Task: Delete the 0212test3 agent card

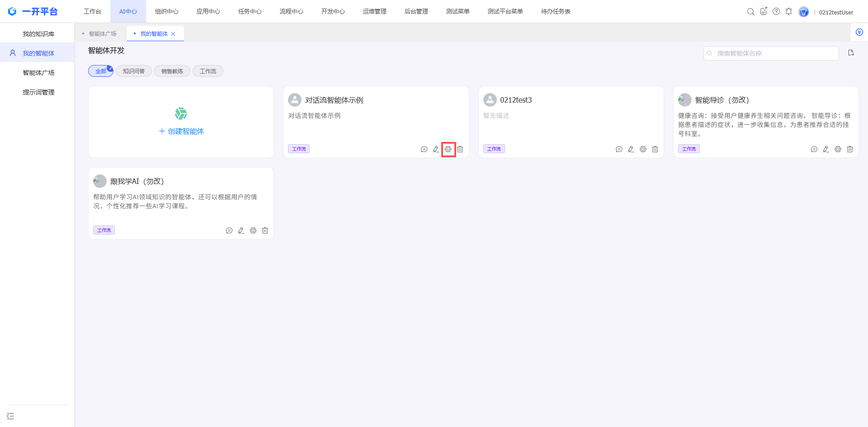Action: coord(655,149)
